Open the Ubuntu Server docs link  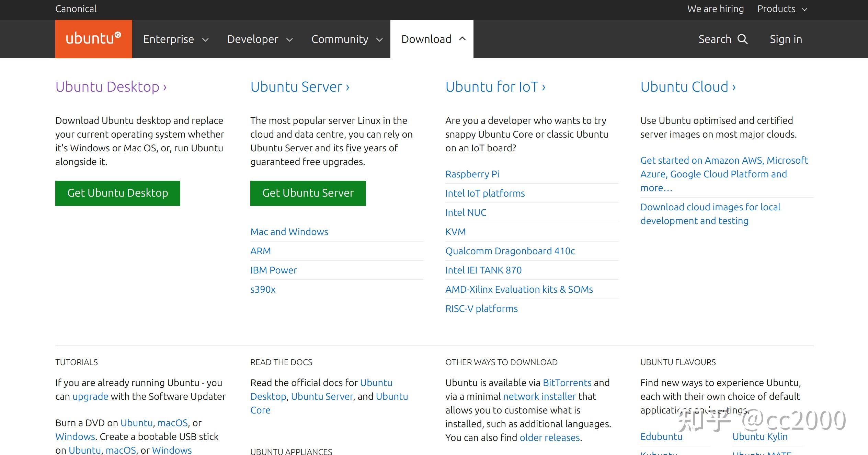322,397
